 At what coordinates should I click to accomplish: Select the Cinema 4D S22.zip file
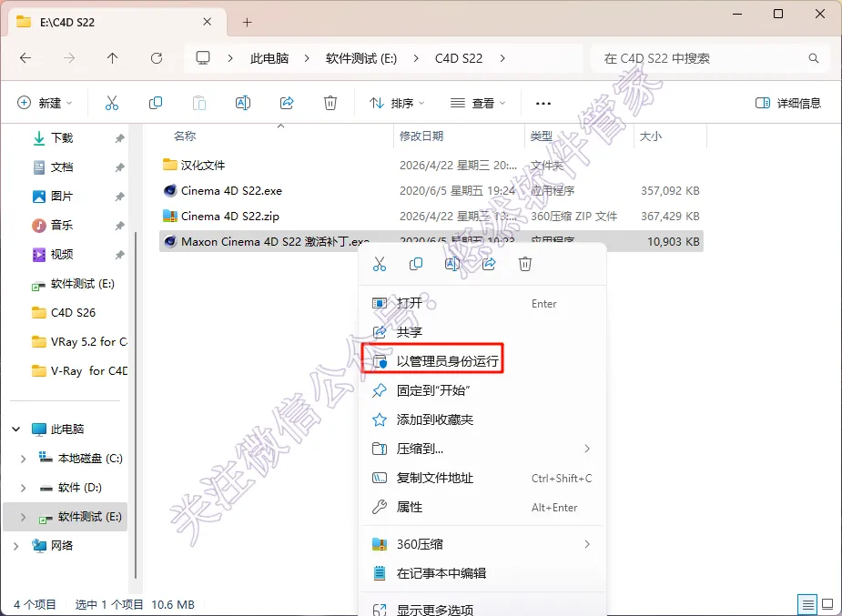coord(431,217)
